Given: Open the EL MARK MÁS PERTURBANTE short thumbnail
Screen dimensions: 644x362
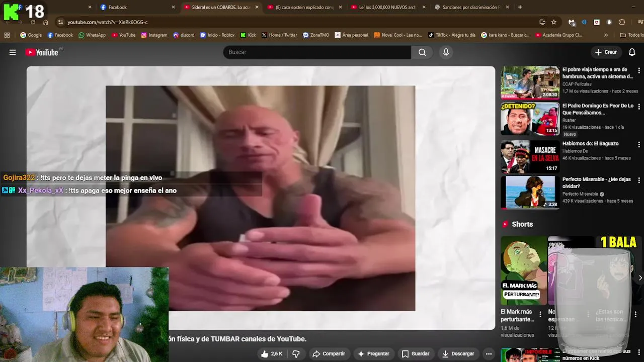Looking at the screenshot, I should pyautogui.click(x=523, y=270).
